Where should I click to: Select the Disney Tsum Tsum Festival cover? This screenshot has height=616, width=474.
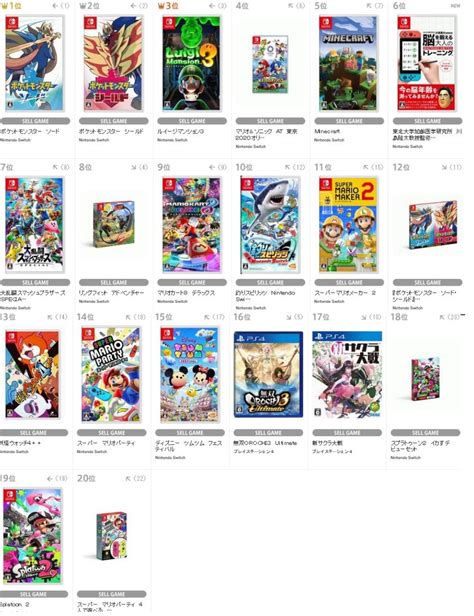pos(190,375)
